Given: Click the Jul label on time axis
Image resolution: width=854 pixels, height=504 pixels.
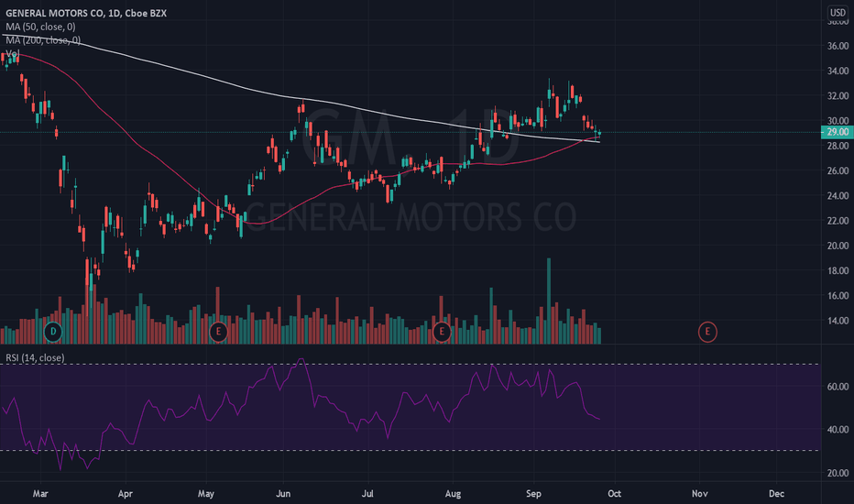Looking at the screenshot, I should pyautogui.click(x=367, y=494).
